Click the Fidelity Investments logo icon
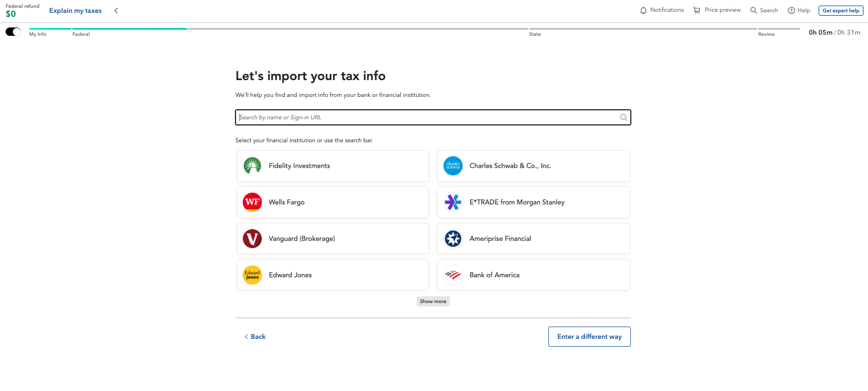The height and width of the screenshot is (391, 868). (x=252, y=166)
